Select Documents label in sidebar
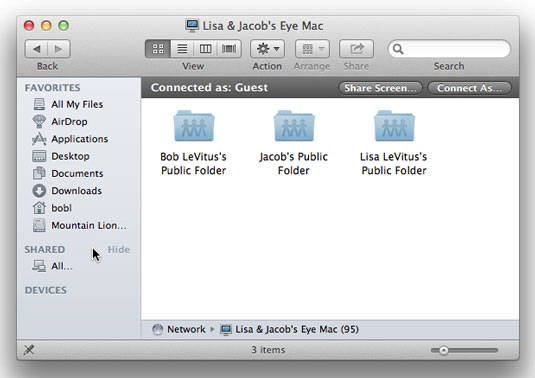Viewport: 535px width, 378px height. (77, 174)
